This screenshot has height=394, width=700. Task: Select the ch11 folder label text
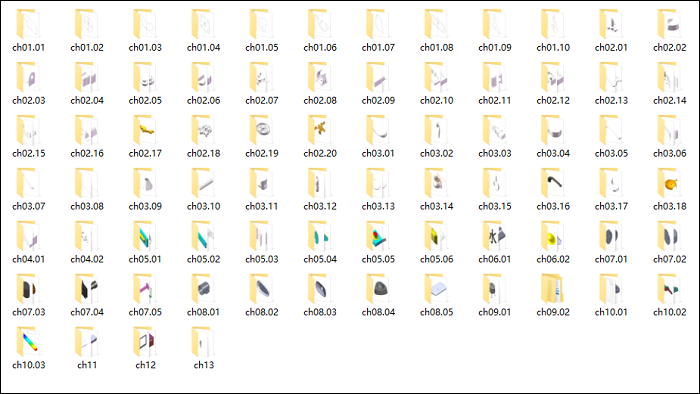87,365
